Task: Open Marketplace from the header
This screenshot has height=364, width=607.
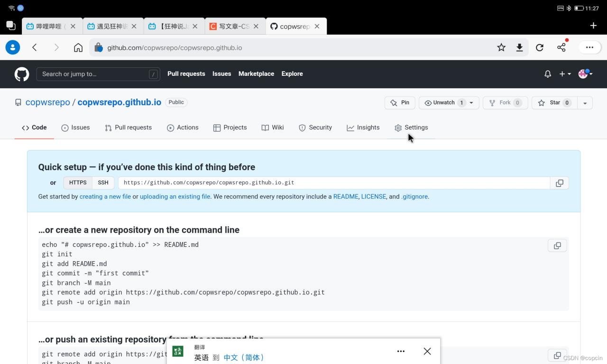Action: [256, 74]
